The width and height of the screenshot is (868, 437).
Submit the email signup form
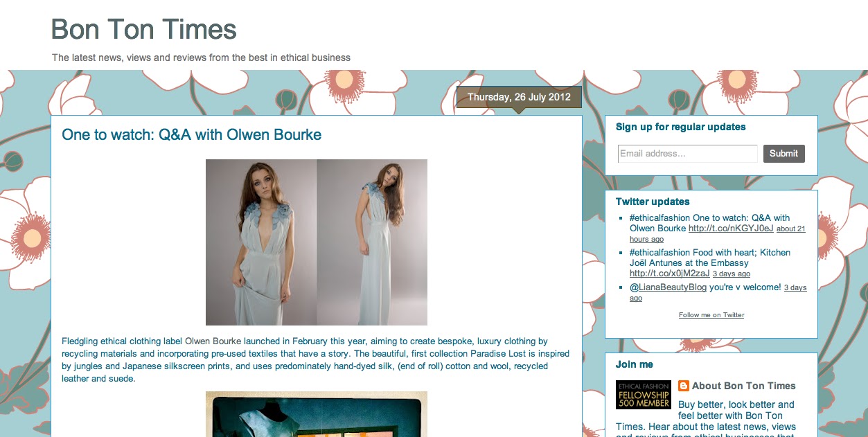(783, 154)
